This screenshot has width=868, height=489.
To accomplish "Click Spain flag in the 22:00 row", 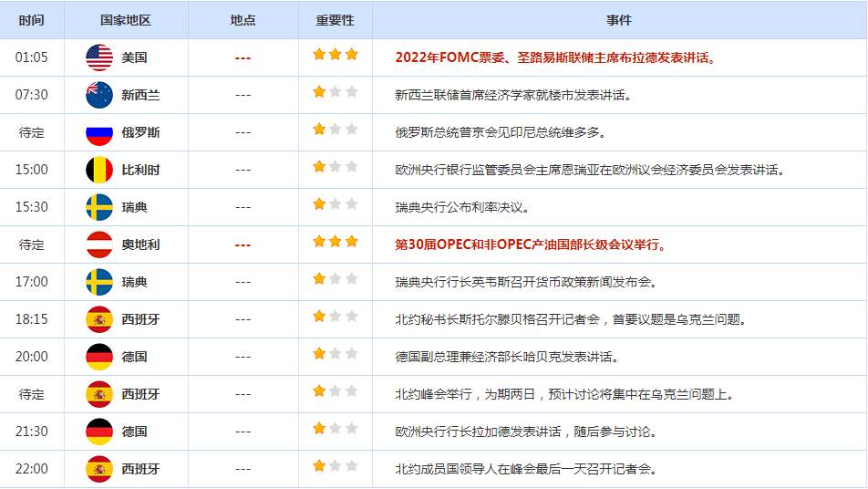I will click(x=99, y=469).
